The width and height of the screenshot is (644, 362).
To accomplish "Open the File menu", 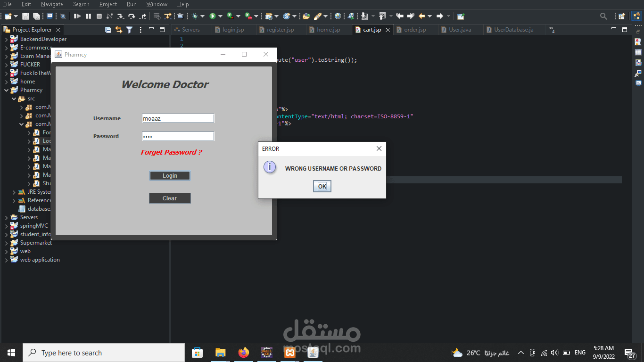I will (8, 4).
